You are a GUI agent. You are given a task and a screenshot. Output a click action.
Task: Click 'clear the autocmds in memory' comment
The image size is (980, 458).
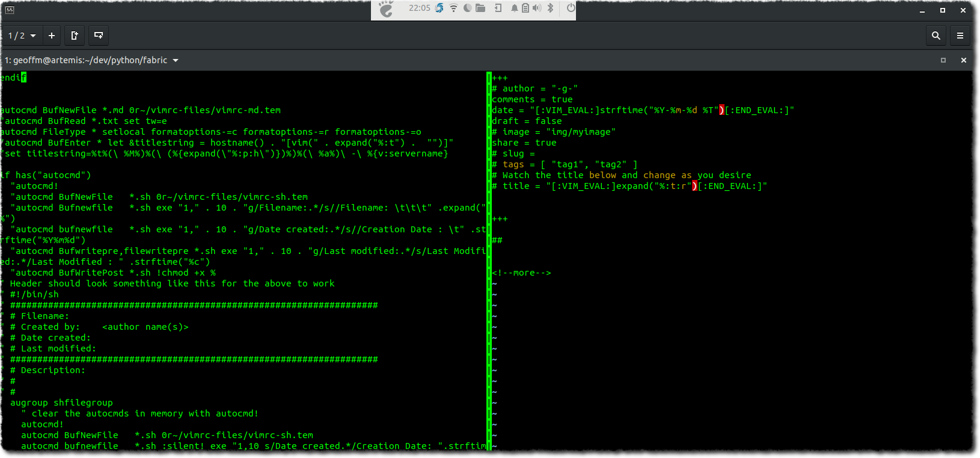(x=139, y=413)
